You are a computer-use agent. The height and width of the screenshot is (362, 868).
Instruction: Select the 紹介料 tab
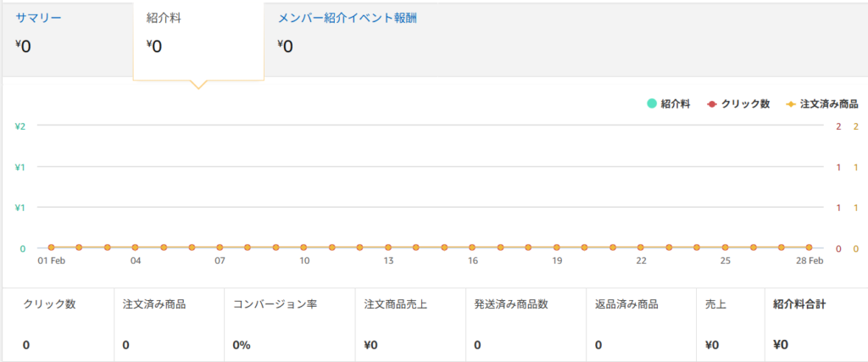(164, 19)
